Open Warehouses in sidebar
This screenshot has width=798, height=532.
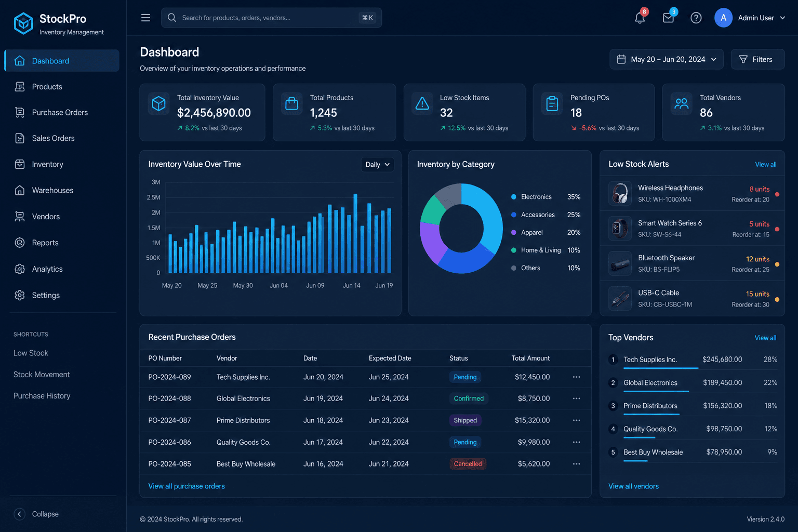(62, 190)
